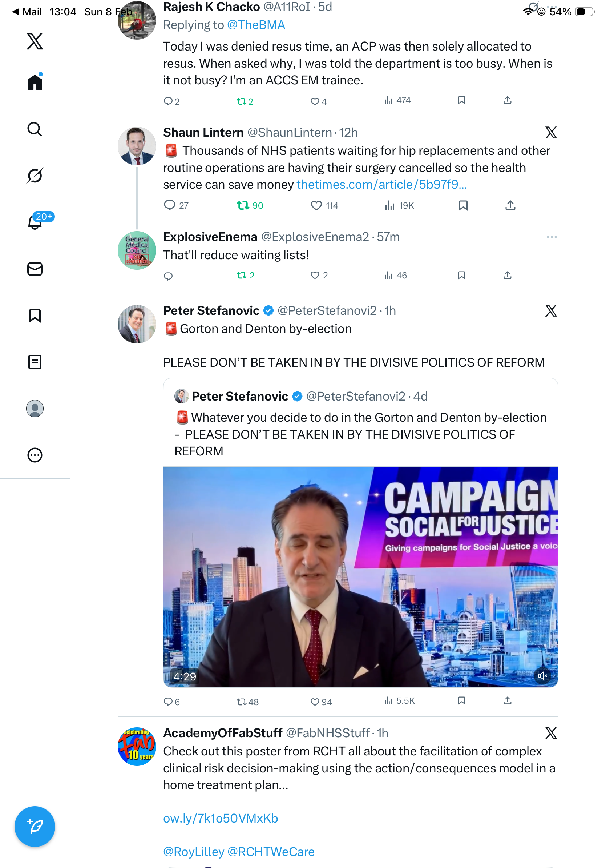The width and height of the screenshot is (606, 868).
Task: Bookmark Peter Stefanovic's by-election post
Action: (x=461, y=700)
